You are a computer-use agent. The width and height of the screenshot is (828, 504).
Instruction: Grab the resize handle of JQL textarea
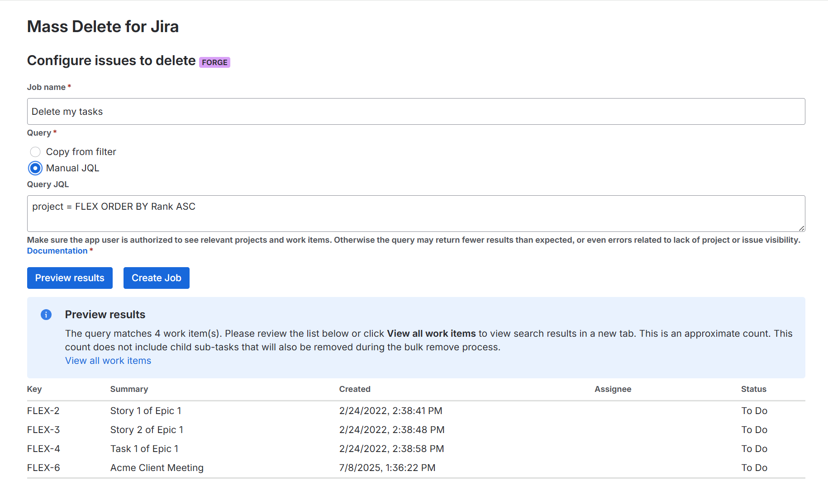801,228
